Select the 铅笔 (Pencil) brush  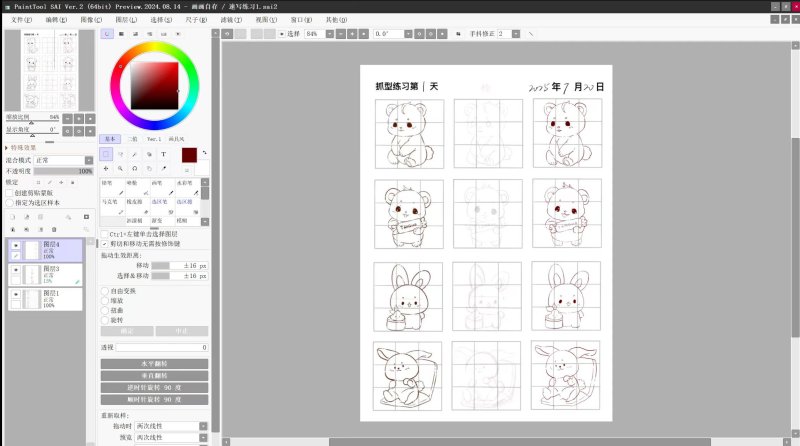pyautogui.click(x=108, y=183)
